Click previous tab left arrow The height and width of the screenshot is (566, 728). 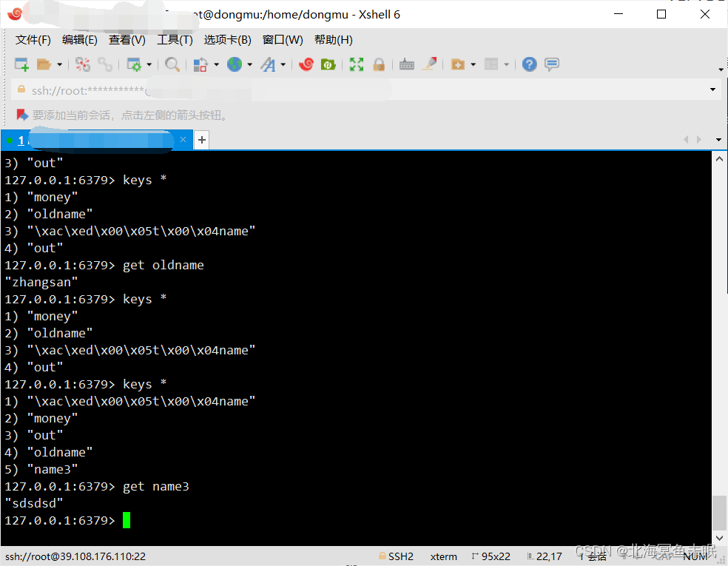pos(686,139)
